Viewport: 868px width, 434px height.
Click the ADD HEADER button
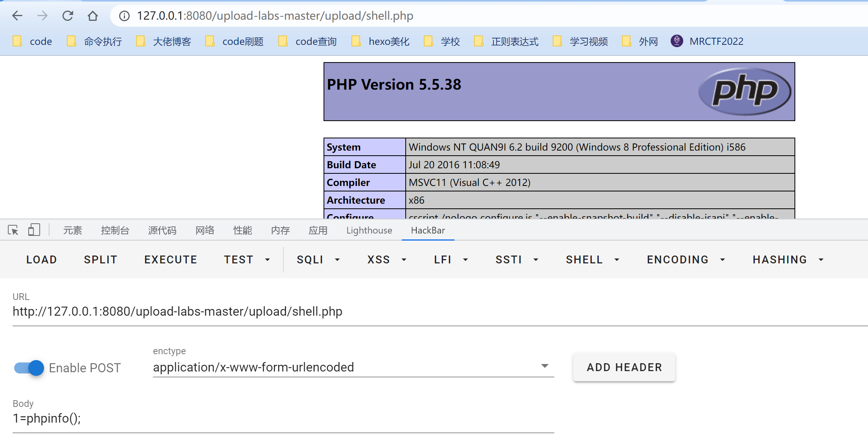(624, 367)
